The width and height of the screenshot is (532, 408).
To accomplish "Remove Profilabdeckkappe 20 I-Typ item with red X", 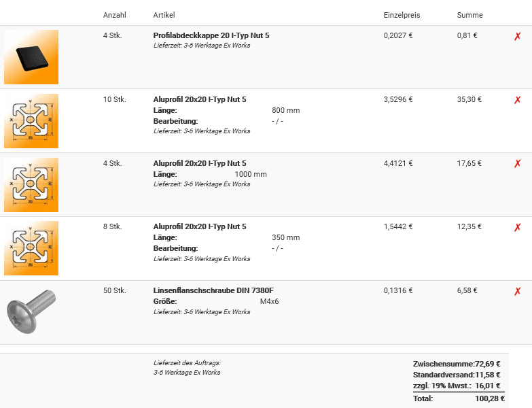I will (x=518, y=36).
